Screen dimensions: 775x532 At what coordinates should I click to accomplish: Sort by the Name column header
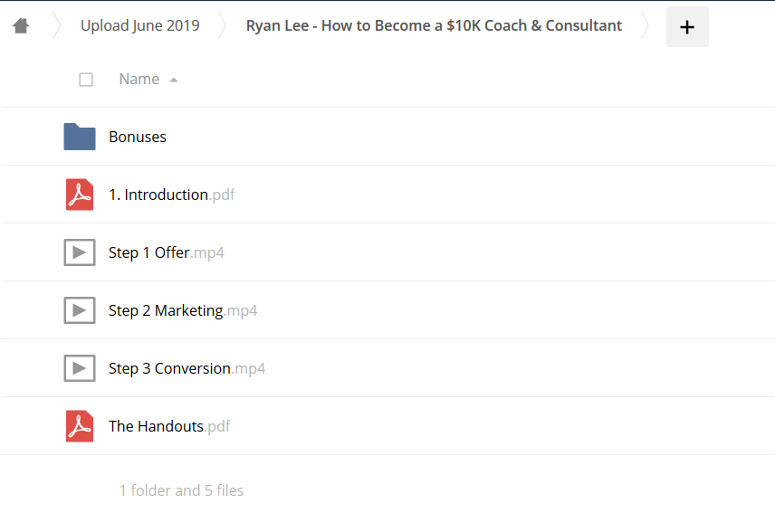pos(139,79)
